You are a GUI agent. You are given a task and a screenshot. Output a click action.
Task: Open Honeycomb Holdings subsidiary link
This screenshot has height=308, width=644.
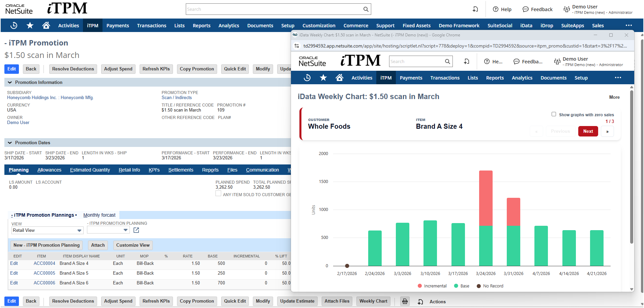coord(50,97)
